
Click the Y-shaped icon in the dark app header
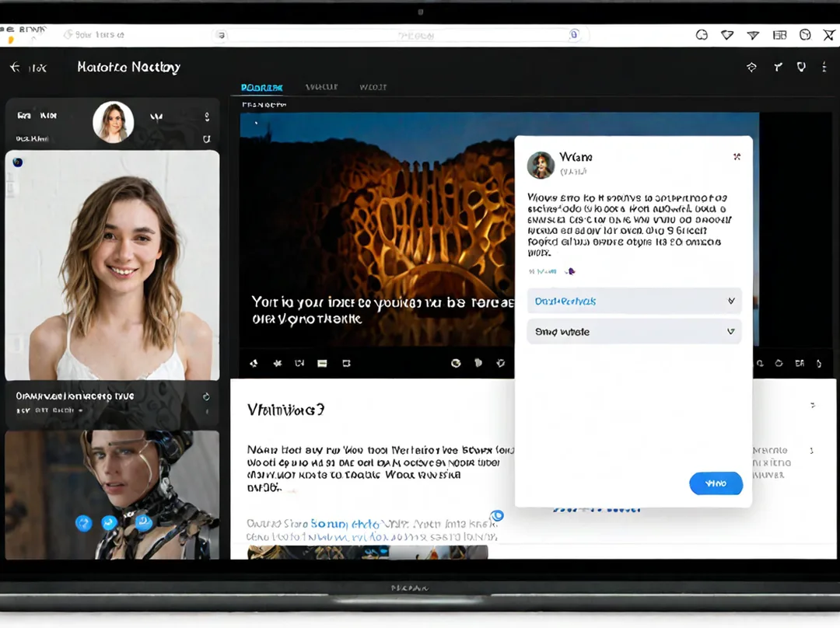778,67
